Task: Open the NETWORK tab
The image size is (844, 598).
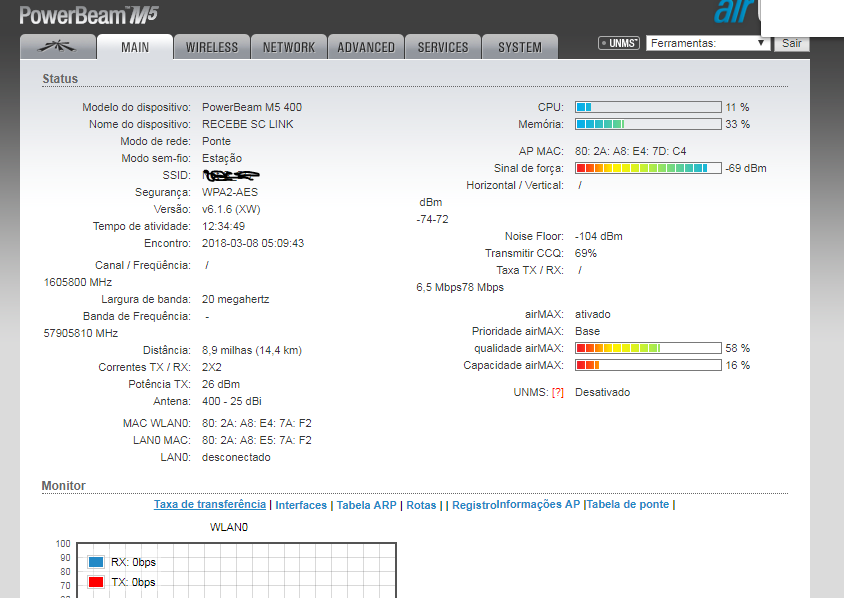Action: point(289,47)
